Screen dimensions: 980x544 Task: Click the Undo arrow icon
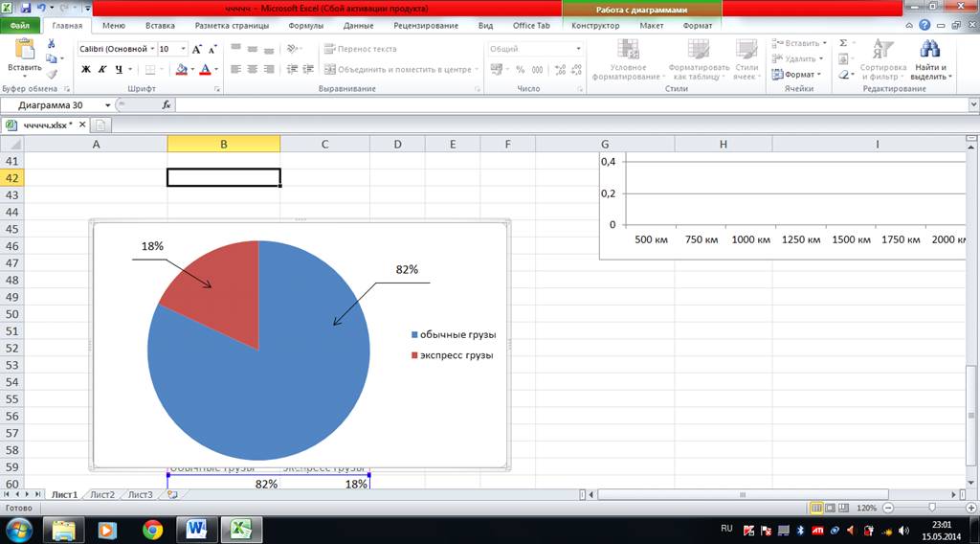point(40,7)
